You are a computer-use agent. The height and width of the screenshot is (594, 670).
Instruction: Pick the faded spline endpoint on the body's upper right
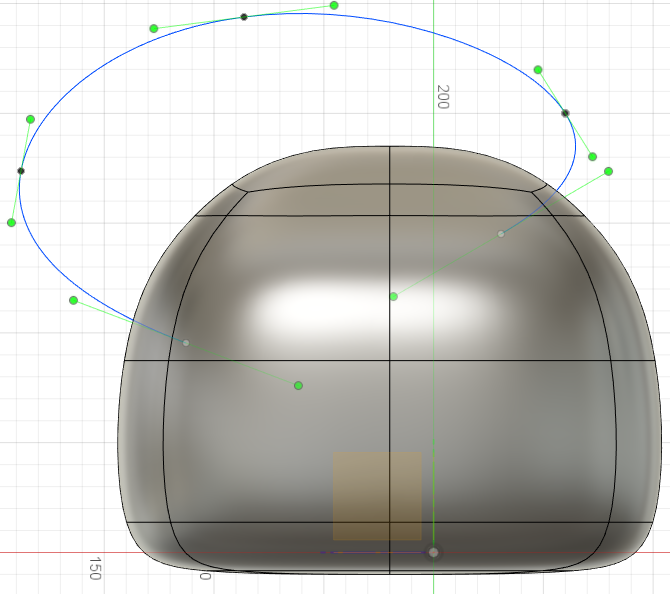point(501,234)
